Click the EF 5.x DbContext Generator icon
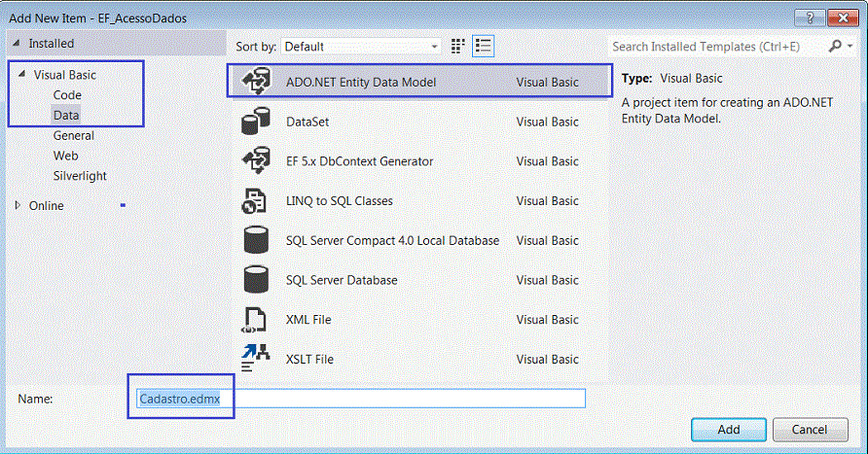 click(x=256, y=161)
